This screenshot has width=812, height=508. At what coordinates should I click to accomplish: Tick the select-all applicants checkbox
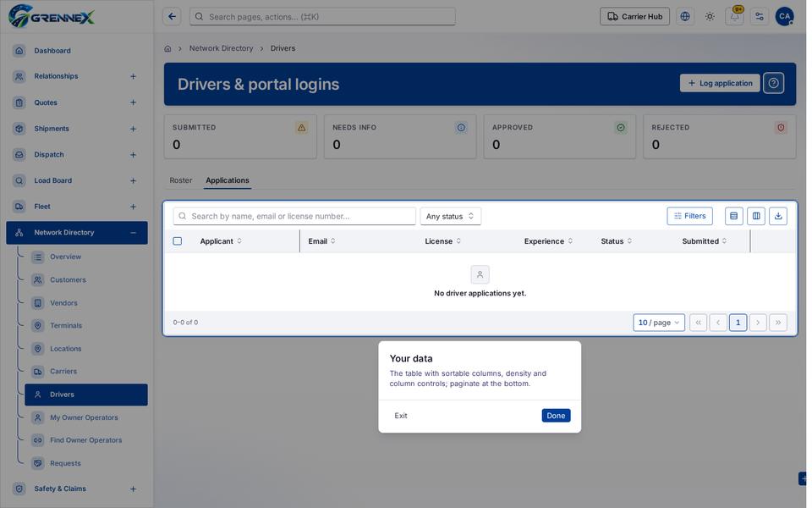point(177,241)
